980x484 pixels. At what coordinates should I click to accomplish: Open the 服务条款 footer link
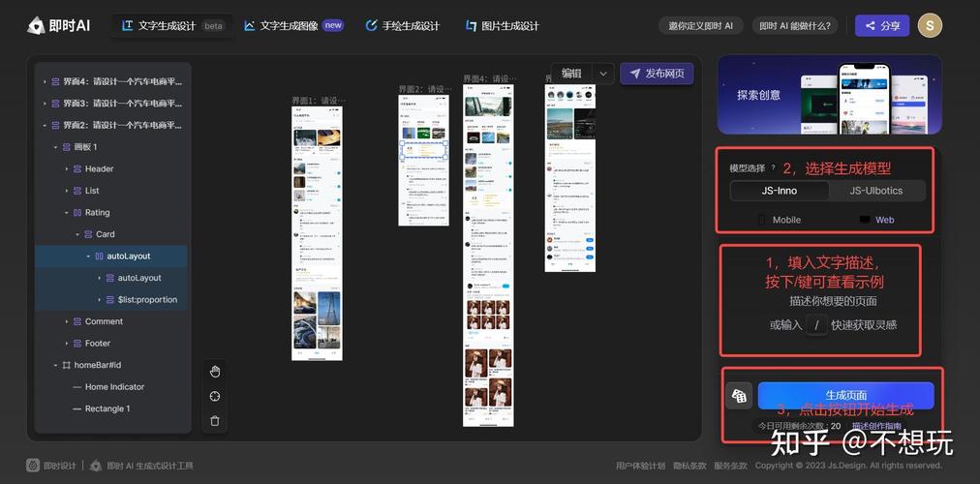[730, 466]
